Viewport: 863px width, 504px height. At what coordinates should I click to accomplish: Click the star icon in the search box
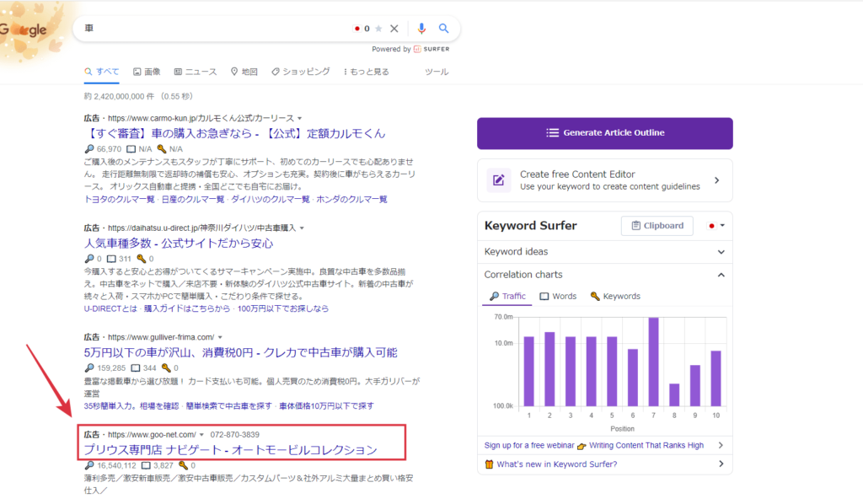[378, 29]
